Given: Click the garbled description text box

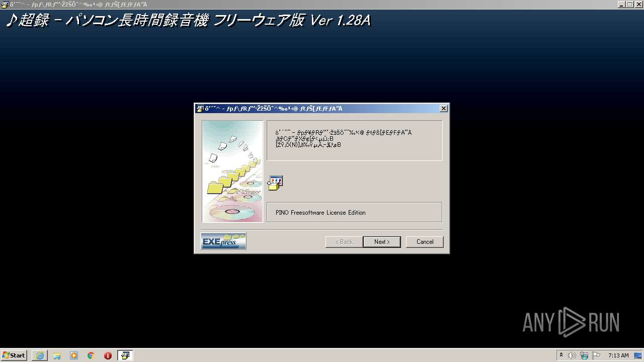Looking at the screenshot, I should 354,140.
